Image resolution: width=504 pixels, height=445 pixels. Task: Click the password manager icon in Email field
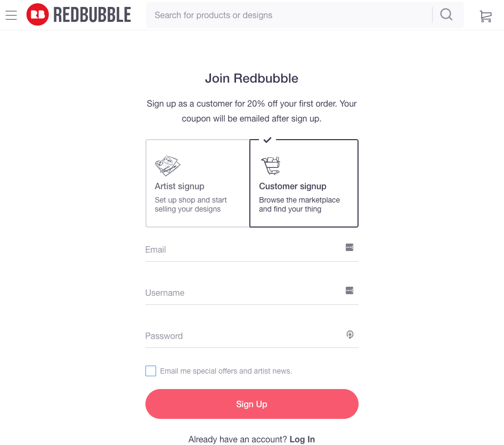click(x=349, y=247)
